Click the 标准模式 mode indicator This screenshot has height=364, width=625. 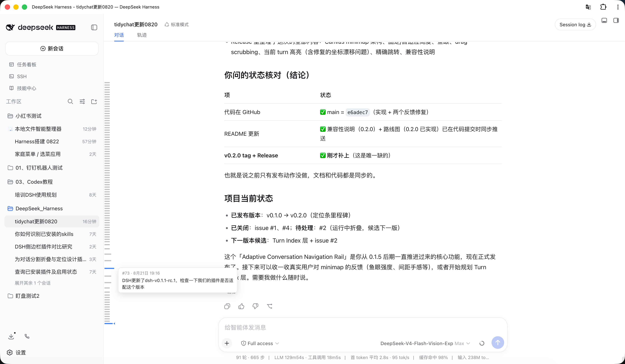pyautogui.click(x=177, y=24)
